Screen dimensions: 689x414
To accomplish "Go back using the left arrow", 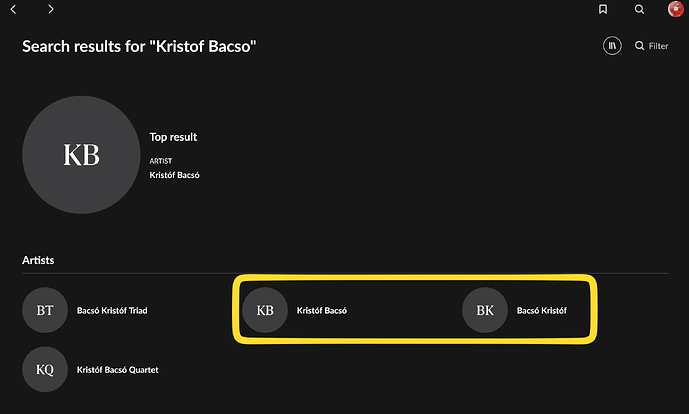I will [13, 9].
